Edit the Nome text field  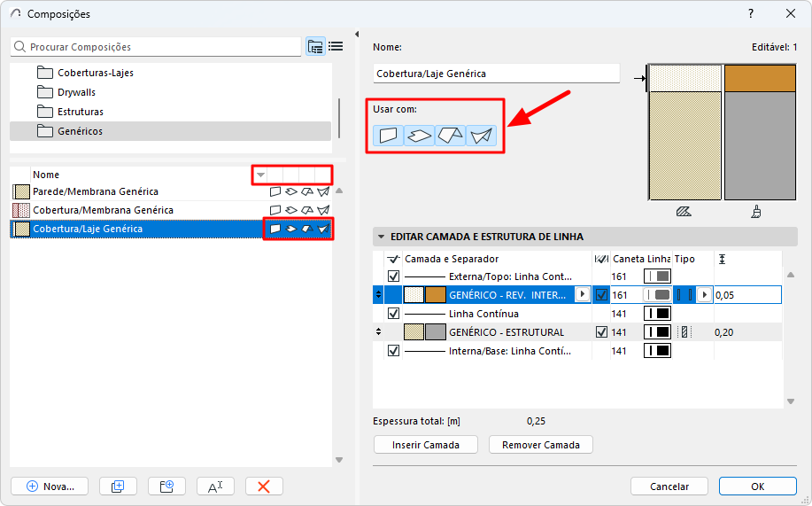click(496, 74)
